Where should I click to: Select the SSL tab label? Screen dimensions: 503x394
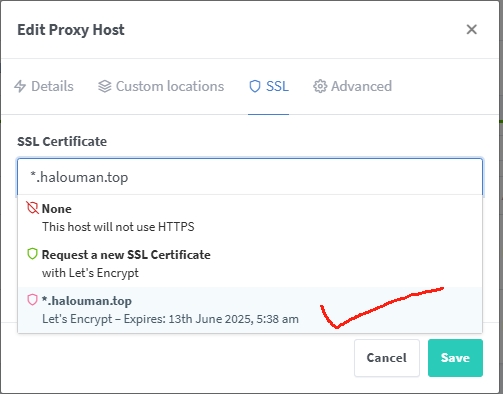[x=277, y=86]
